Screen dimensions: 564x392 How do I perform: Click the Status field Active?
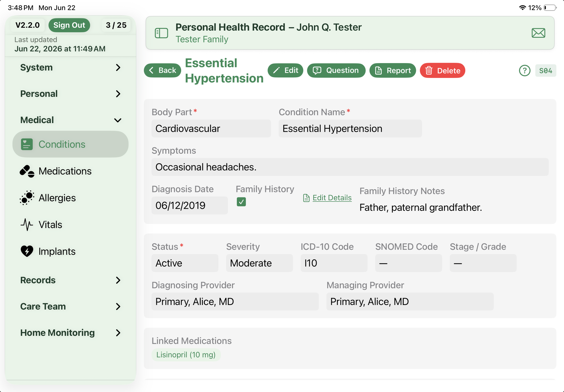(x=185, y=263)
